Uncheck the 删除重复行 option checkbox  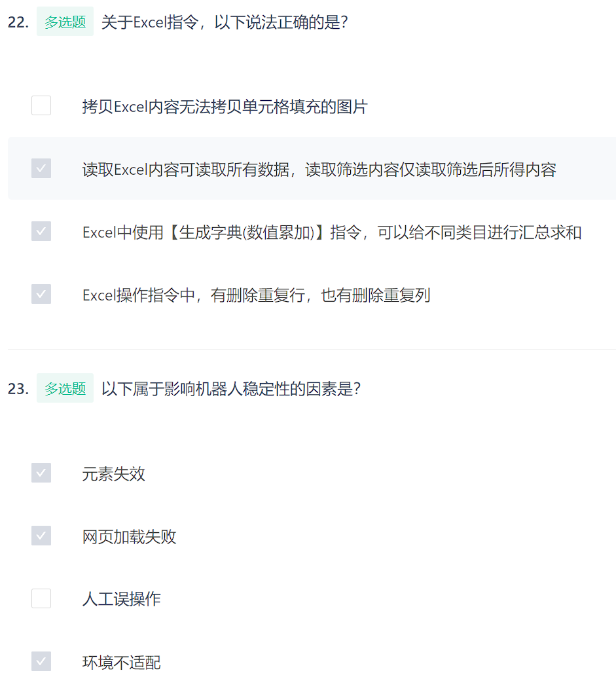(x=41, y=294)
